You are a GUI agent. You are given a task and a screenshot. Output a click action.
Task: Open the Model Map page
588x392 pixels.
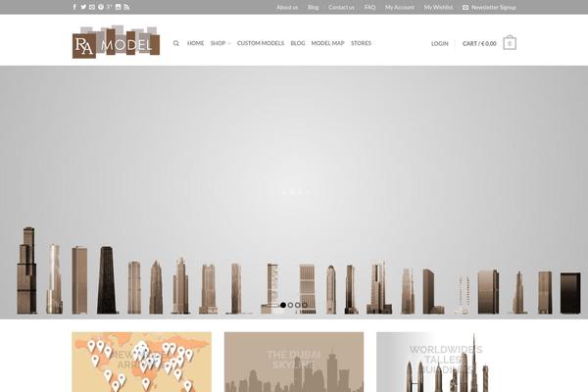pos(327,43)
